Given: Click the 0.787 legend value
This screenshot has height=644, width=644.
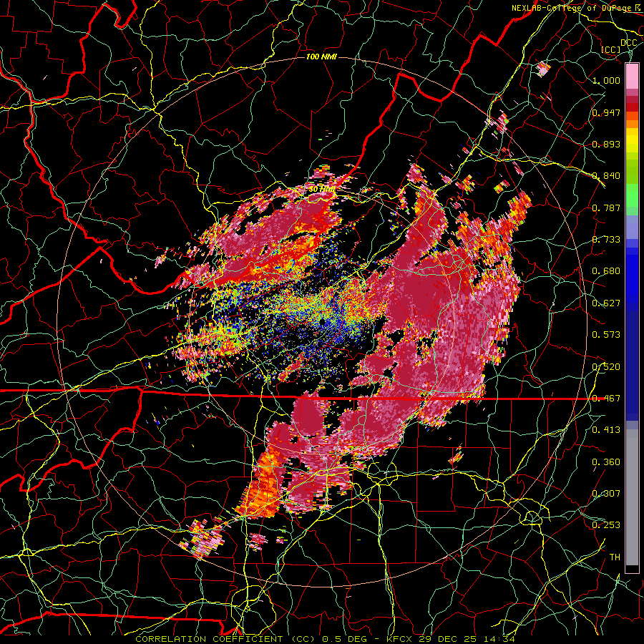Looking at the screenshot, I should [x=606, y=208].
